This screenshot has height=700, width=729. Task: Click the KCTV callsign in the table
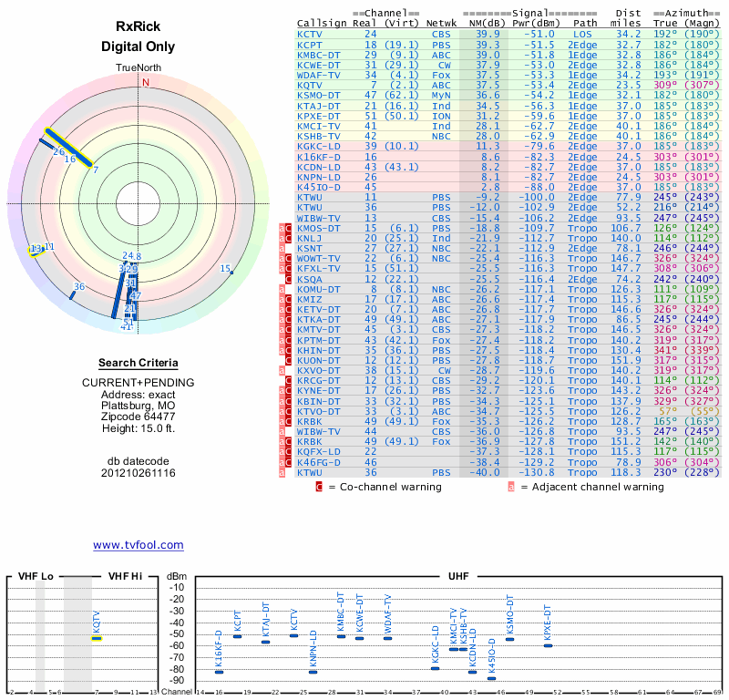[x=310, y=35]
